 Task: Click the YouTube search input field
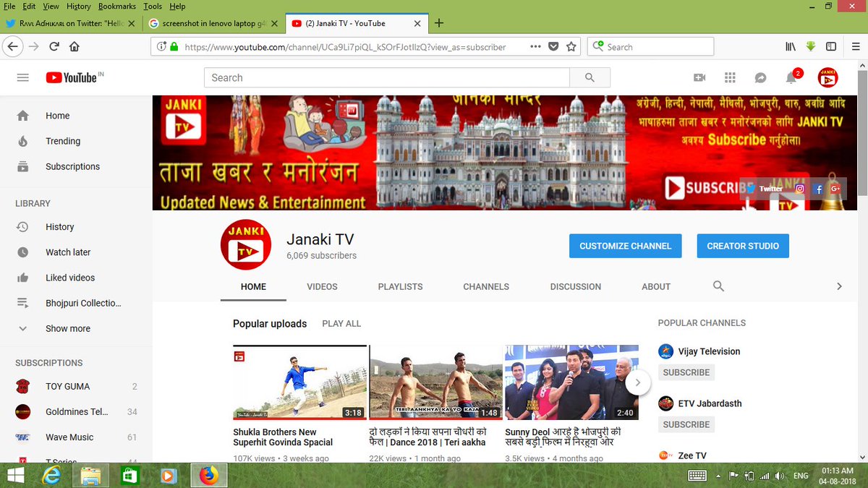pyautogui.click(x=387, y=77)
